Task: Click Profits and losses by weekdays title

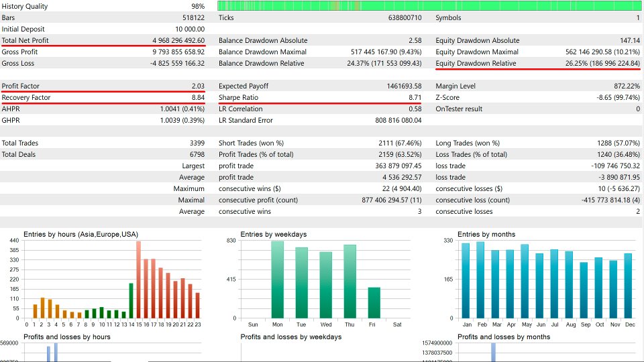Action: (x=291, y=337)
